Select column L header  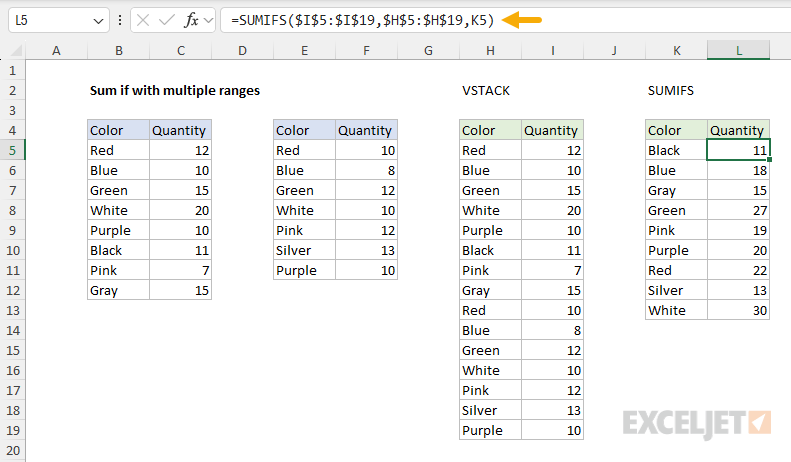coord(739,50)
